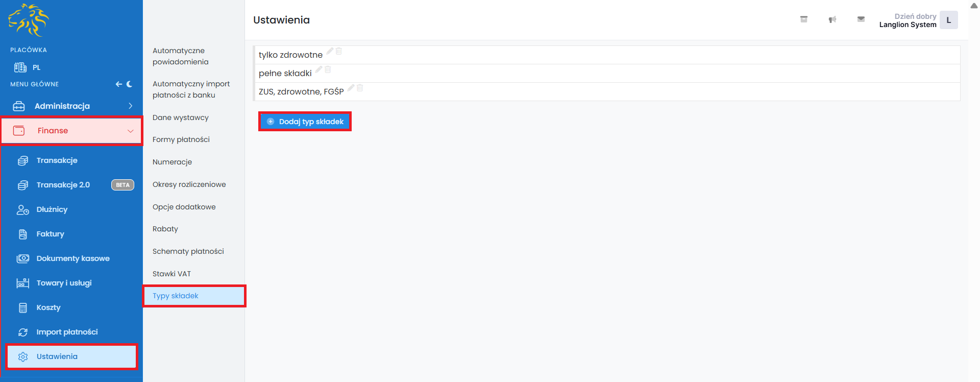Viewport: 980px width, 382px height.
Task: Go to Dłużnicy in the sidebar
Action: point(52,209)
